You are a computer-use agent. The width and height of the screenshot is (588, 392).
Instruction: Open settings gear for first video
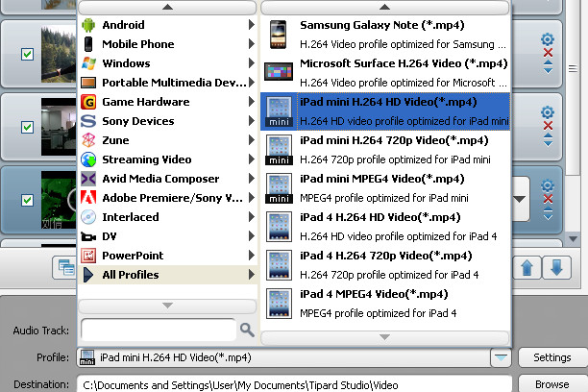(x=548, y=39)
